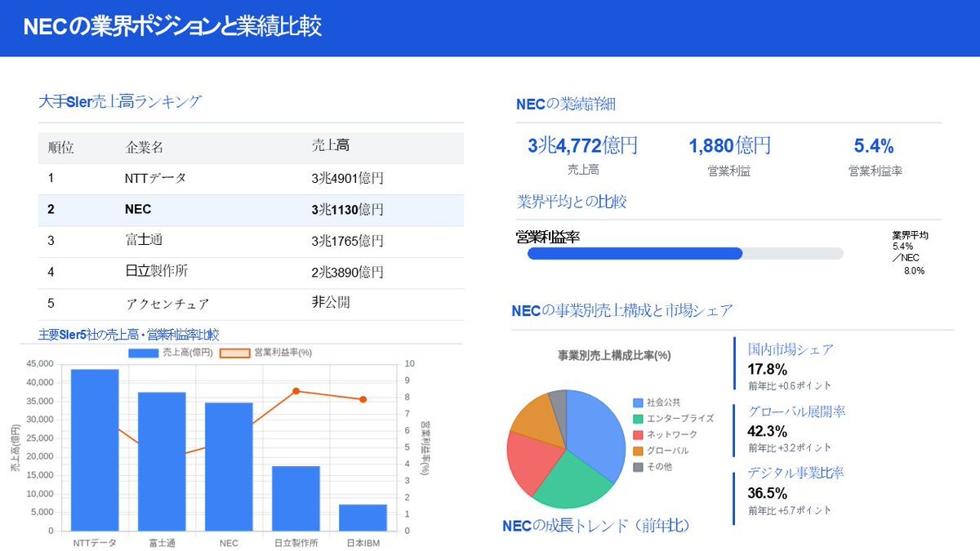
Task: Select the 主要SIer5社の売上高・営業利益率比較 chart heading
Action: 128,335
